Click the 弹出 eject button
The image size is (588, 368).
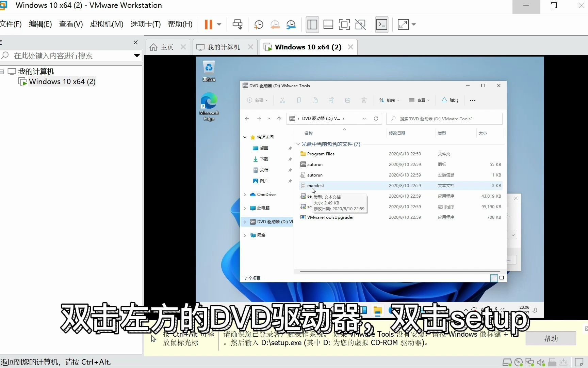point(450,100)
